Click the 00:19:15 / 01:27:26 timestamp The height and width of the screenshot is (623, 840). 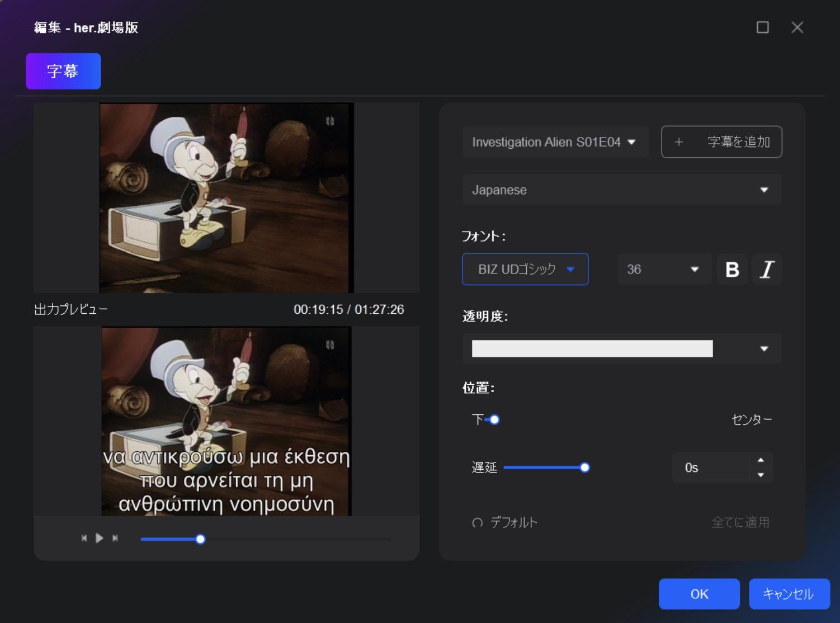349,309
